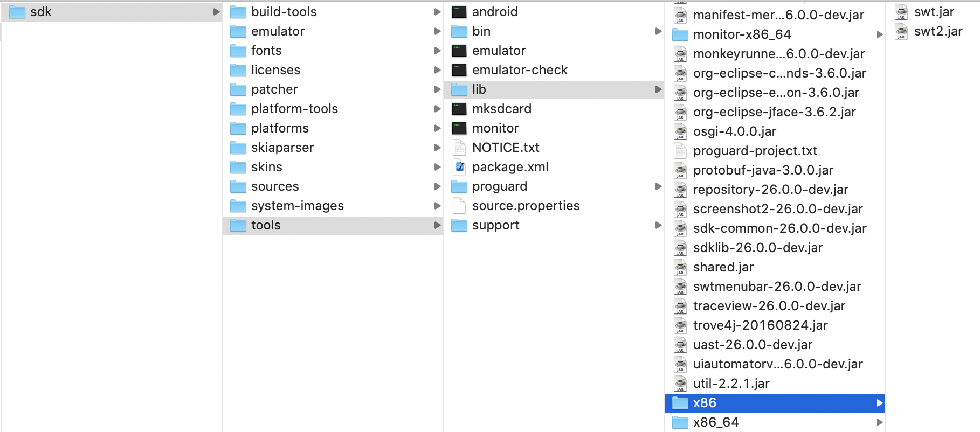Click the source.properties blank file icon
Viewport: 980px width, 432px height.
[x=459, y=206]
